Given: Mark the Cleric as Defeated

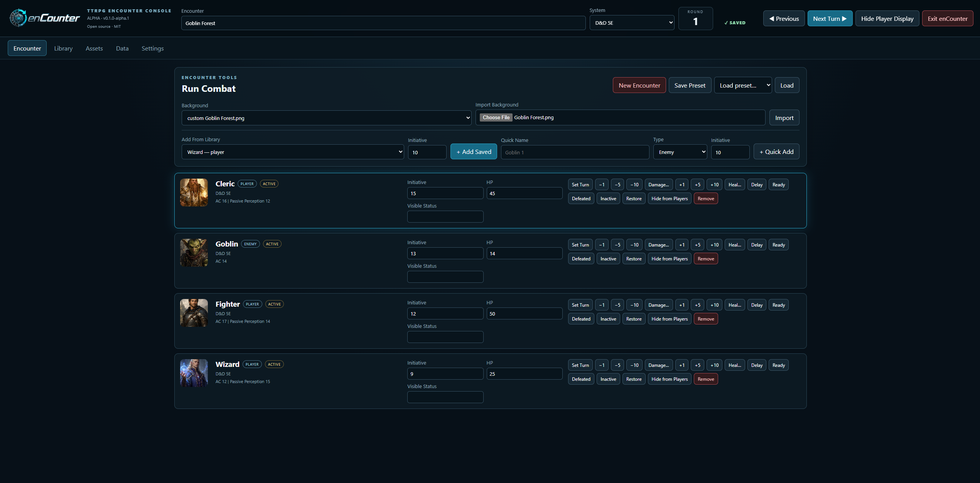Looking at the screenshot, I should [x=581, y=198].
